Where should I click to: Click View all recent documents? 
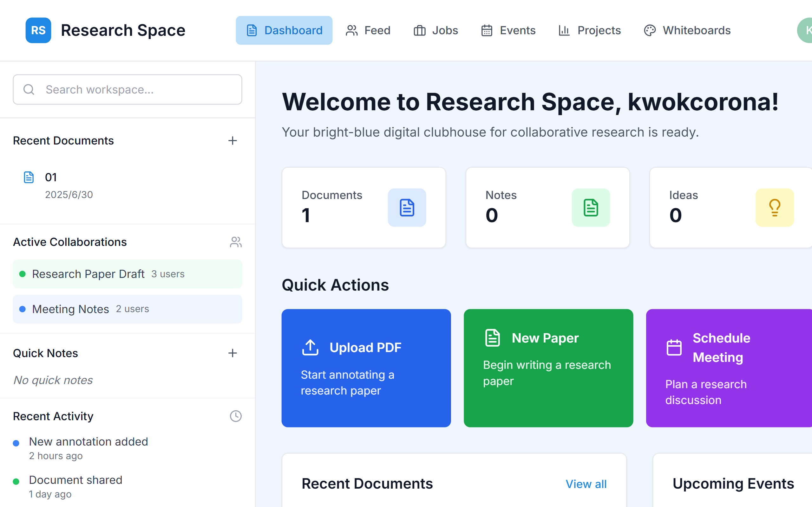point(586,484)
